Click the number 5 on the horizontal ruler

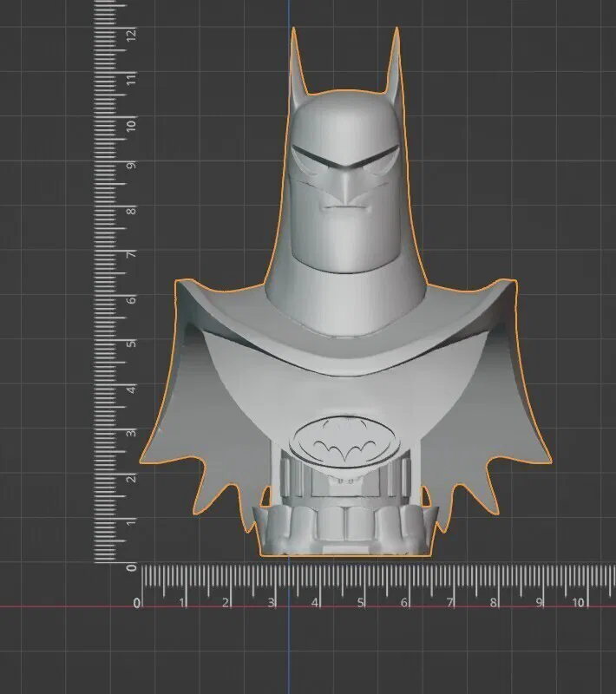point(360,603)
